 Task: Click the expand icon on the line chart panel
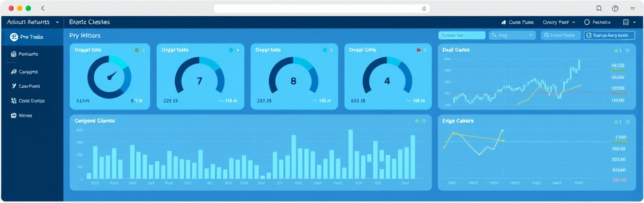pyautogui.click(x=627, y=122)
